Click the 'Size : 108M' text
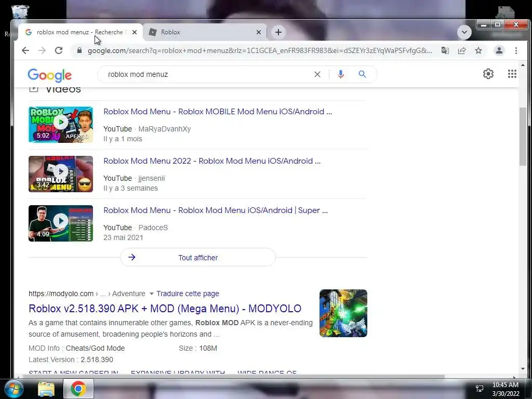 point(198,348)
